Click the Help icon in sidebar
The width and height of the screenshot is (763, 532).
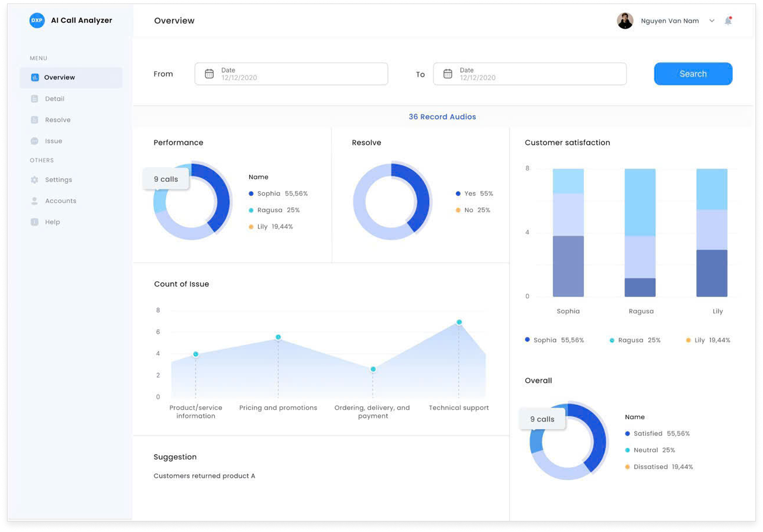[35, 222]
